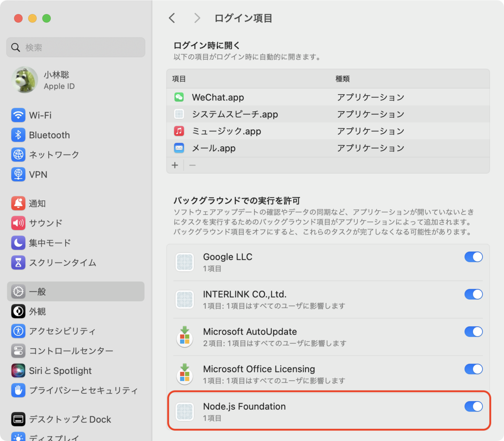Viewport: 504px width, 441px height.
Task: Click the Microsoft AutoUpdate label
Action: (250, 332)
